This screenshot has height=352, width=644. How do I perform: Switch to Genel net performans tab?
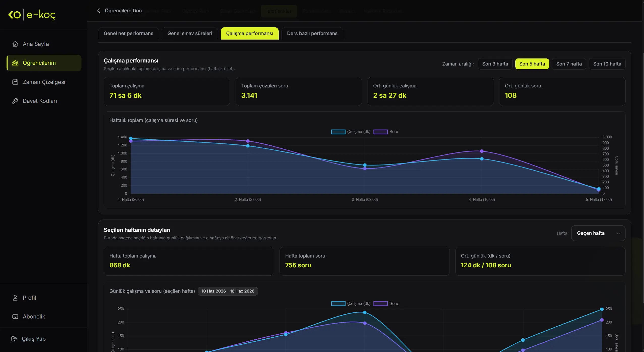click(128, 33)
